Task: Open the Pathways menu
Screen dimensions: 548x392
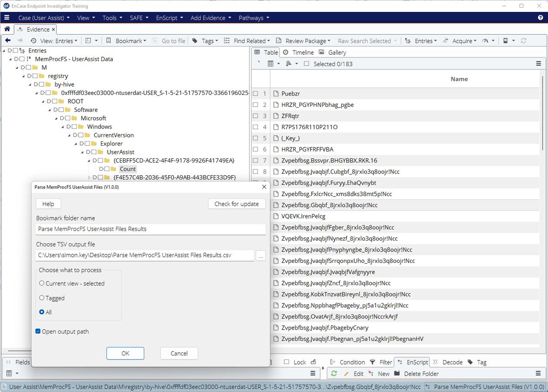Action: click(254, 18)
